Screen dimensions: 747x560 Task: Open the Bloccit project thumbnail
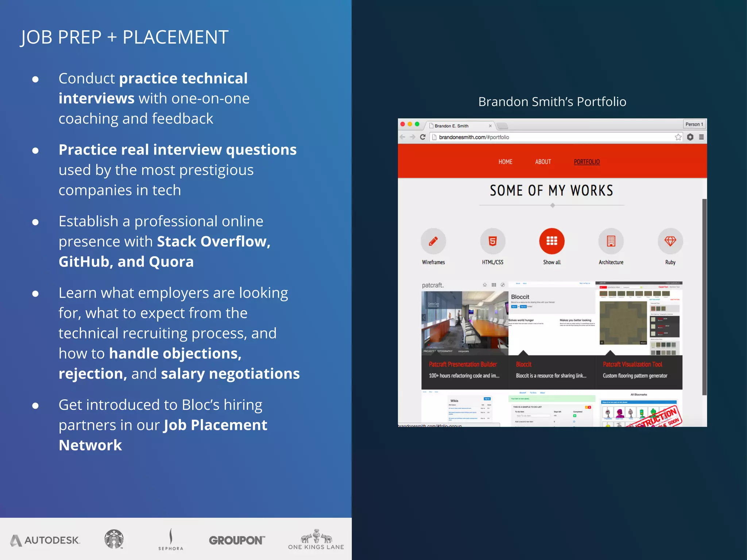pyautogui.click(x=552, y=318)
